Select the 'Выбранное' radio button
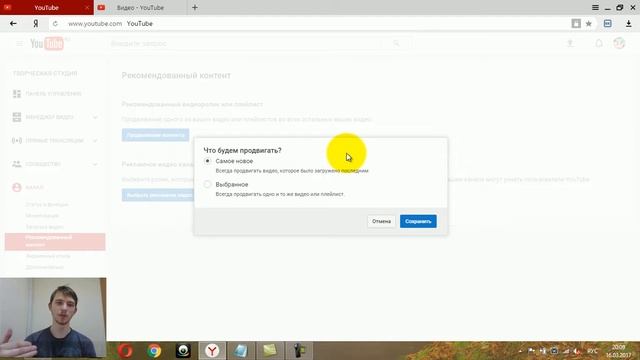This screenshot has height=360, width=640. 207,184
